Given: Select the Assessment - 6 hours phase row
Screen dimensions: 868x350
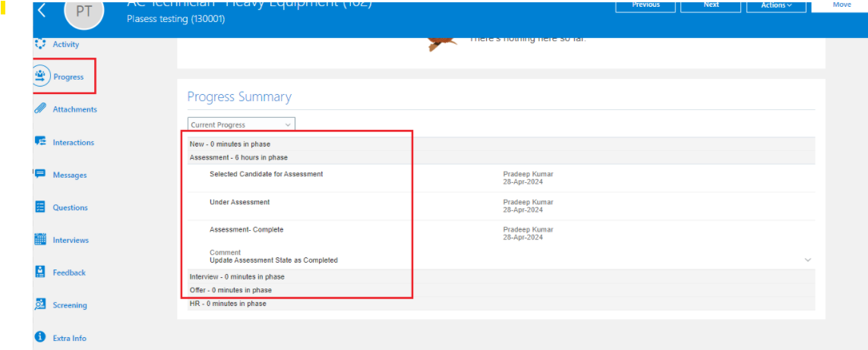Looking at the screenshot, I should [501, 157].
